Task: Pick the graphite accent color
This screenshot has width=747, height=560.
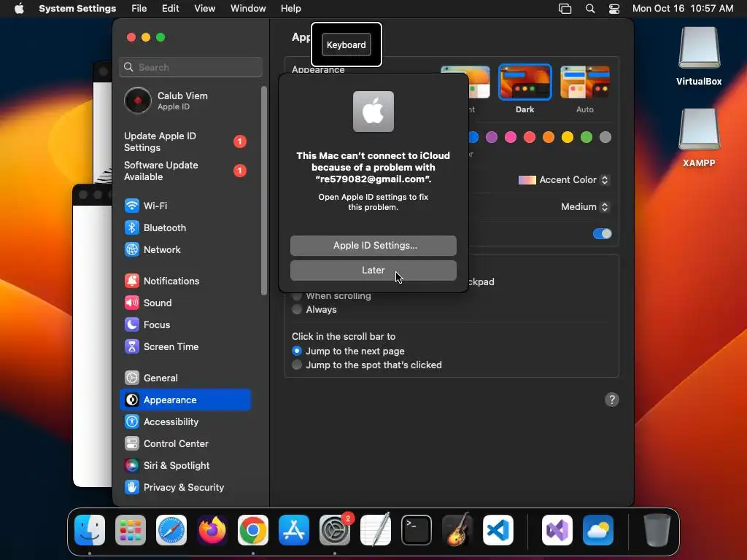Action: point(605,138)
